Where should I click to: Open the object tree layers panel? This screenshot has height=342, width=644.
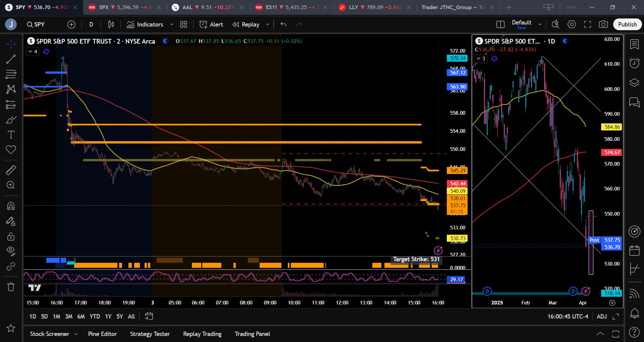coord(634,82)
